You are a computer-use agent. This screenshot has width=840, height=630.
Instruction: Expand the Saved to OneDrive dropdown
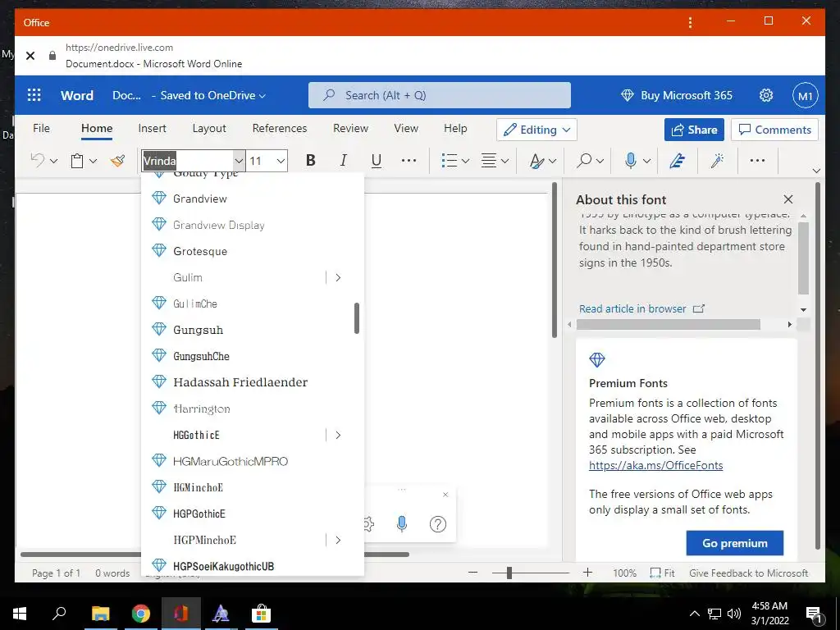pos(212,95)
